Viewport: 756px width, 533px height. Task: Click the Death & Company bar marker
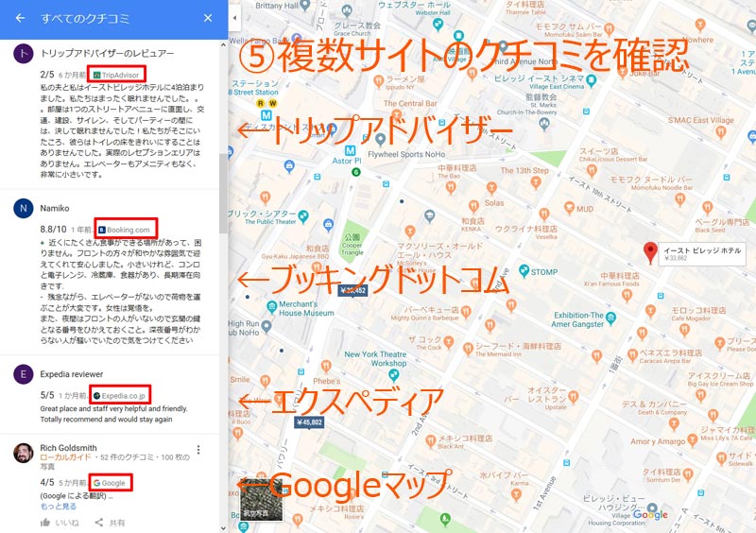[674, 424]
